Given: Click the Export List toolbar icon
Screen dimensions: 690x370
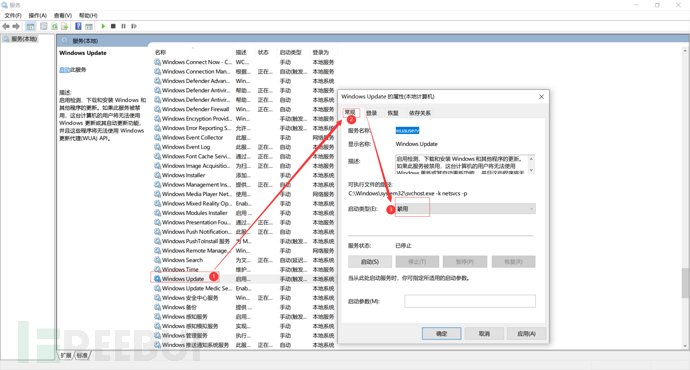Looking at the screenshot, I should pos(65,26).
